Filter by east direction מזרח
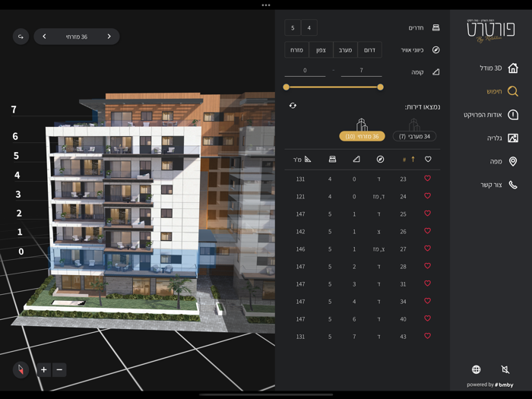Viewport: 532px width, 399px height. 296,50
